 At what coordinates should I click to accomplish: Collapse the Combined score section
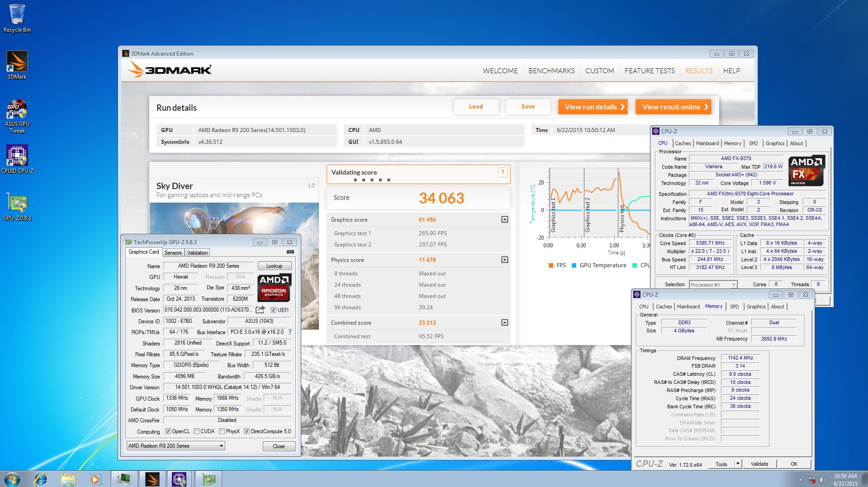pos(505,322)
